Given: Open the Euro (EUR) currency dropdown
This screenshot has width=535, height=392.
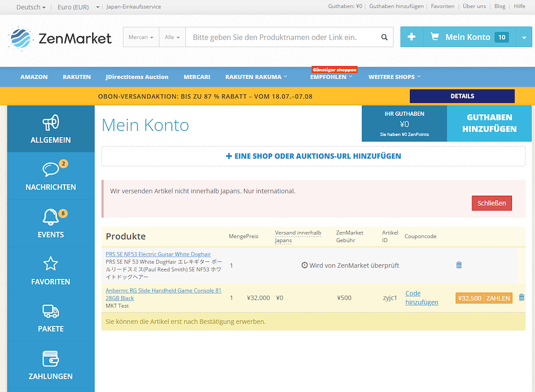Looking at the screenshot, I should pos(78,7).
